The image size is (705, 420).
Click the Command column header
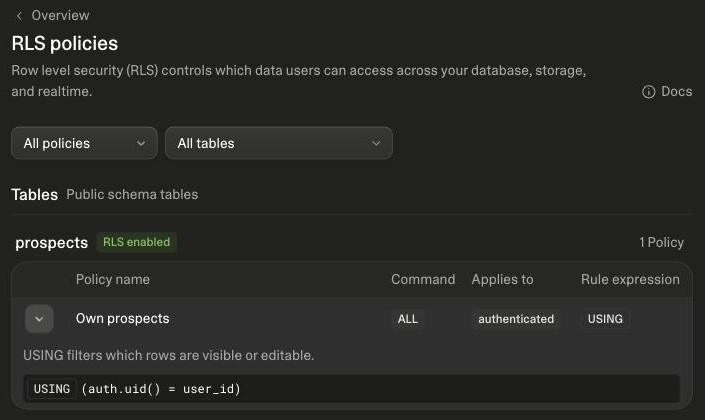pos(423,279)
